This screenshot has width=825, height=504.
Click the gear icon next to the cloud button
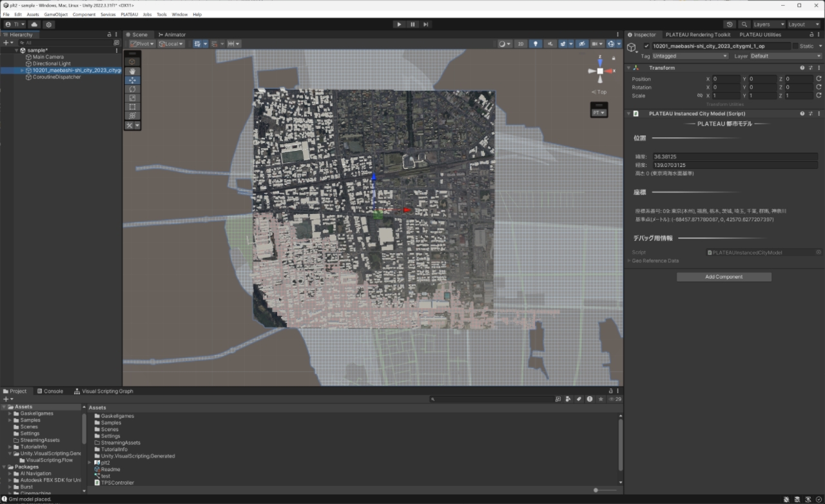pos(48,24)
